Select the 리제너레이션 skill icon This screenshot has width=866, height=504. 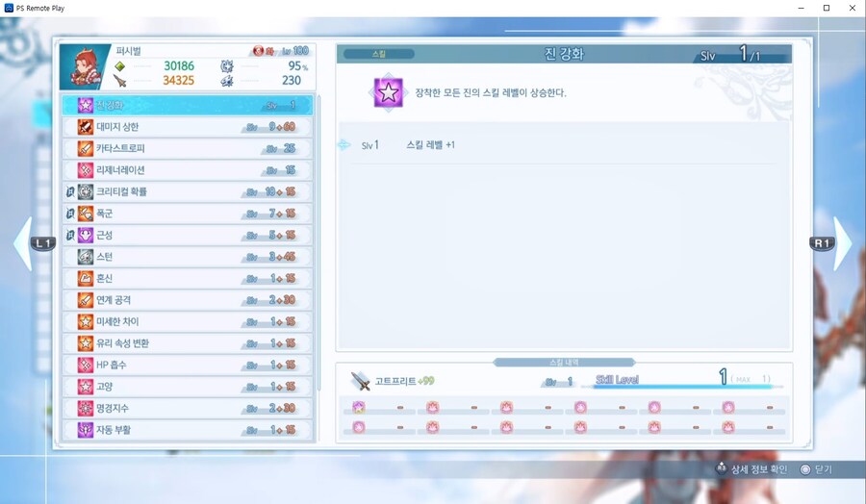pos(85,170)
